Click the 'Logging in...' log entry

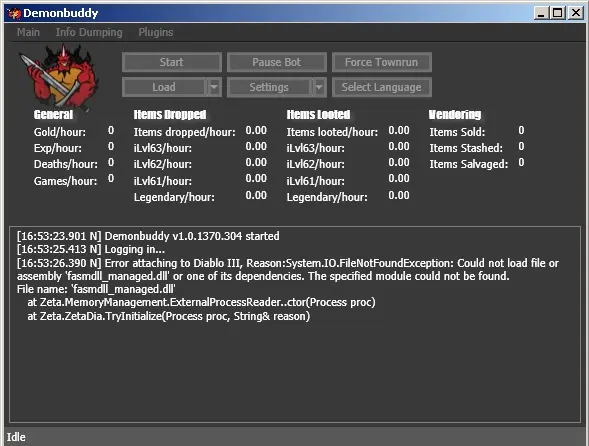(x=91, y=249)
